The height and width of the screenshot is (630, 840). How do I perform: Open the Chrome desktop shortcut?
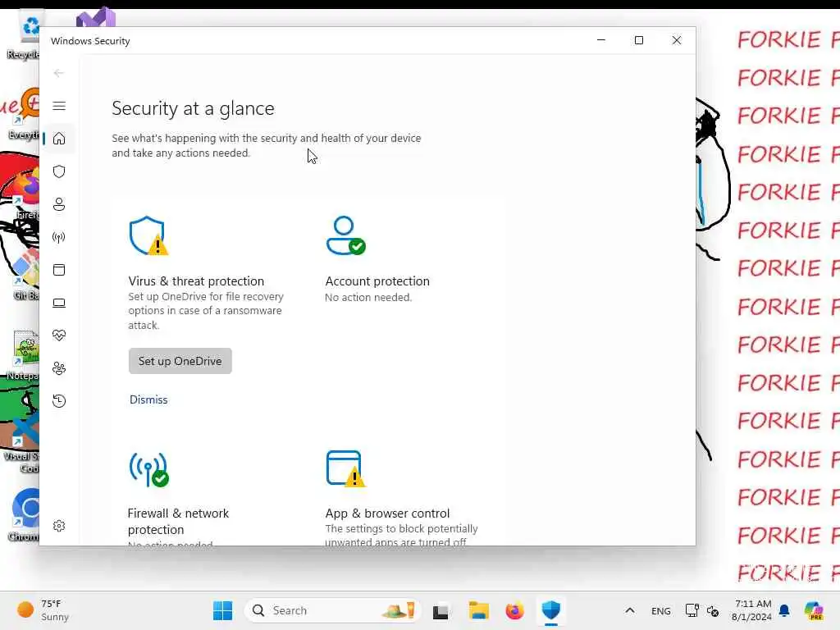[25, 515]
